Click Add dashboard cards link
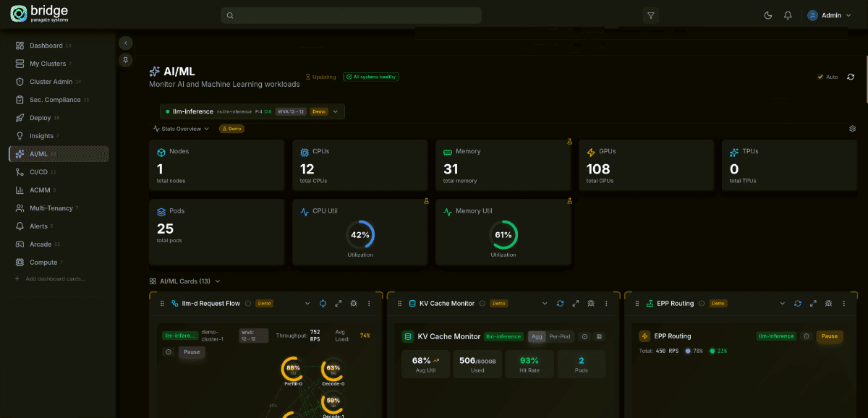Image resolution: width=868 pixels, height=418 pixels. [50, 279]
